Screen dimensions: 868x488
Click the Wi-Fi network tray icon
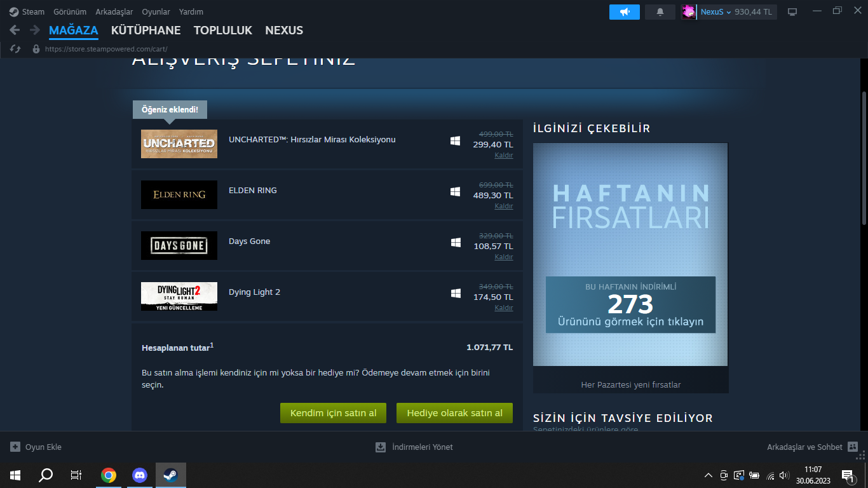771,475
